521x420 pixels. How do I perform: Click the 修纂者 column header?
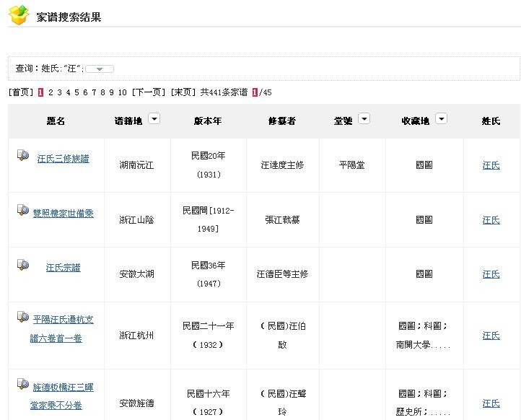click(282, 121)
